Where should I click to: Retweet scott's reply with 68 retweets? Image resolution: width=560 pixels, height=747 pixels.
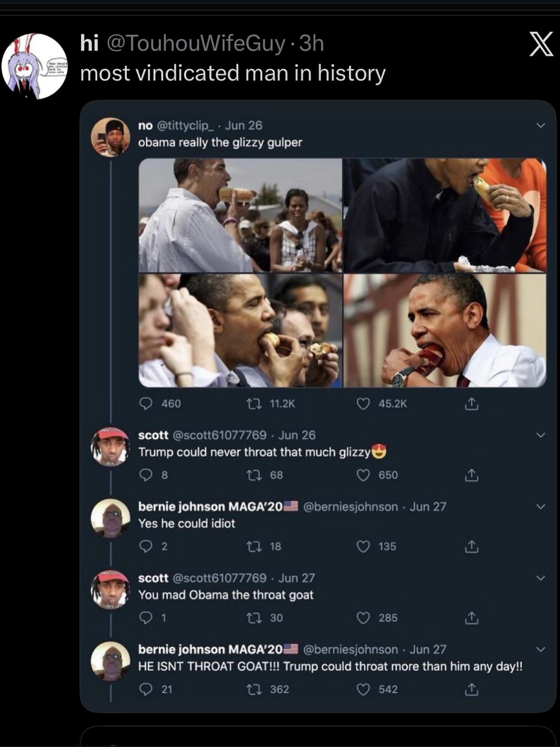point(254,475)
